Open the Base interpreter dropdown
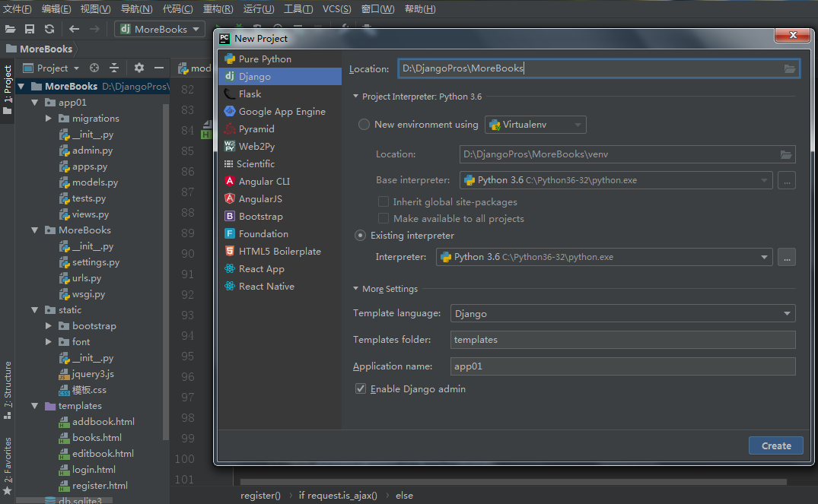This screenshot has width=818, height=504. tap(616, 180)
